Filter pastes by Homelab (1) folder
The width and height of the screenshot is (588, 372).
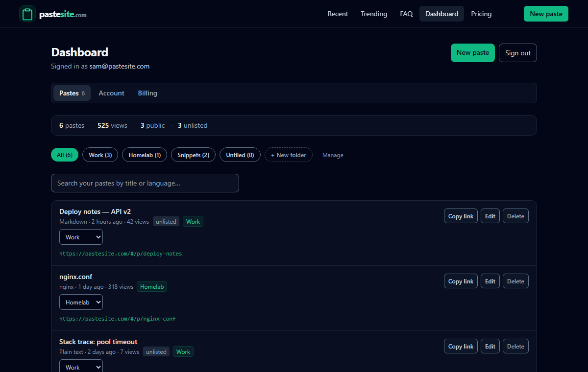point(145,155)
